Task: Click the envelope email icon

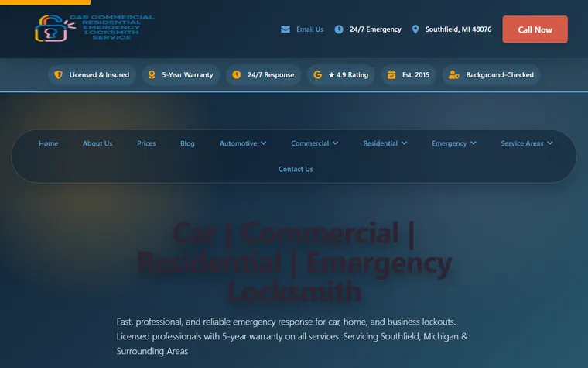Action: pyautogui.click(x=285, y=29)
